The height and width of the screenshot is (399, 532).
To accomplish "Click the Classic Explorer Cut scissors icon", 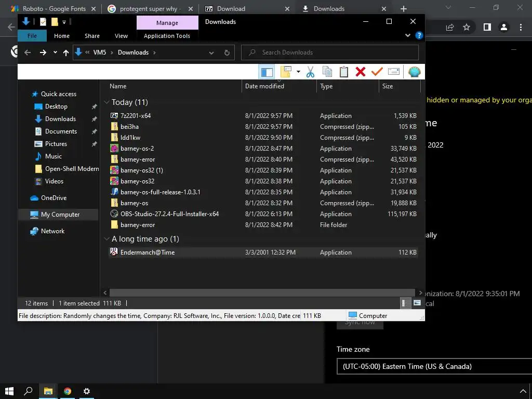I will pyautogui.click(x=310, y=72).
